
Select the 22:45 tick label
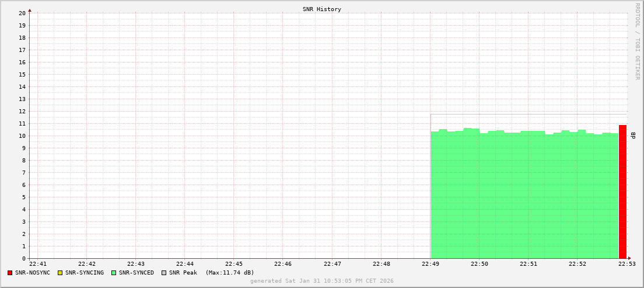coord(233,265)
